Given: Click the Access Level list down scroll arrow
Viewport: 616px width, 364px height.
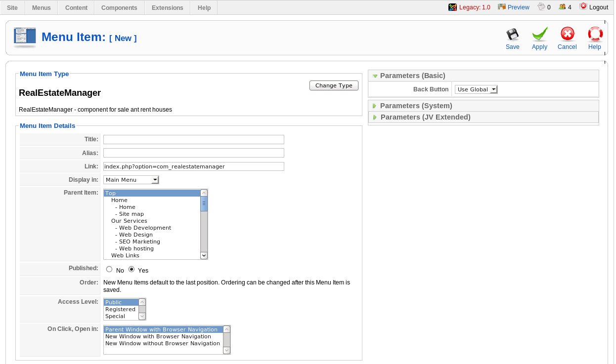Looking at the screenshot, I should coord(142,316).
